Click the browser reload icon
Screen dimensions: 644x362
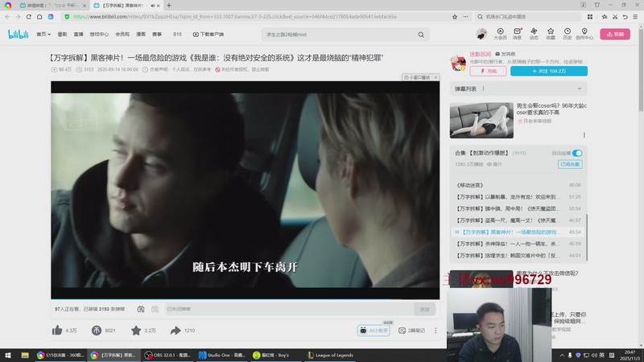(x=29, y=16)
